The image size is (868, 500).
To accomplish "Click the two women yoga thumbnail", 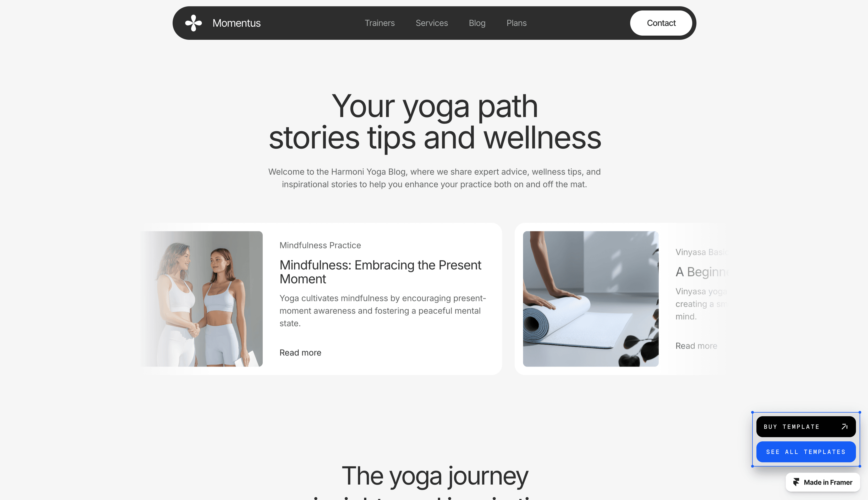I will coord(201,299).
